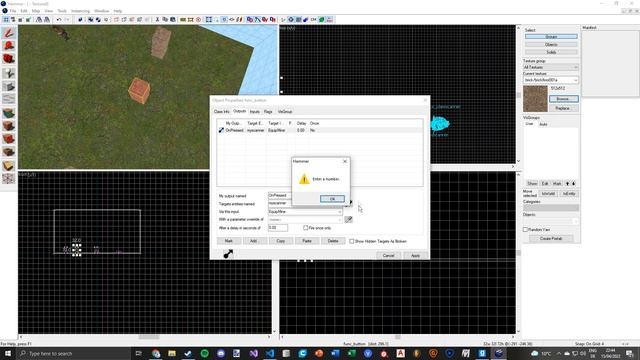Expand the Current texture dropdown

[x=576, y=80]
